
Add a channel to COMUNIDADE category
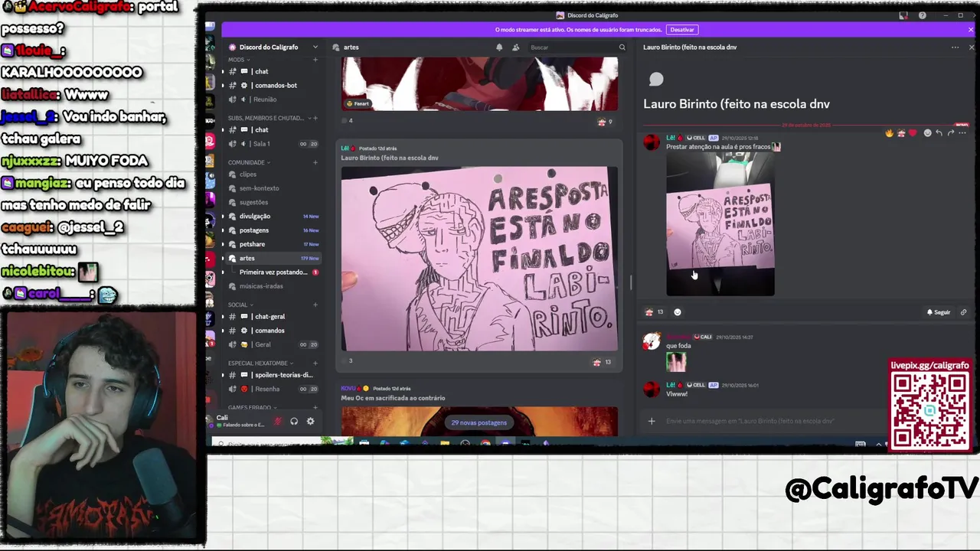point(315,162)
